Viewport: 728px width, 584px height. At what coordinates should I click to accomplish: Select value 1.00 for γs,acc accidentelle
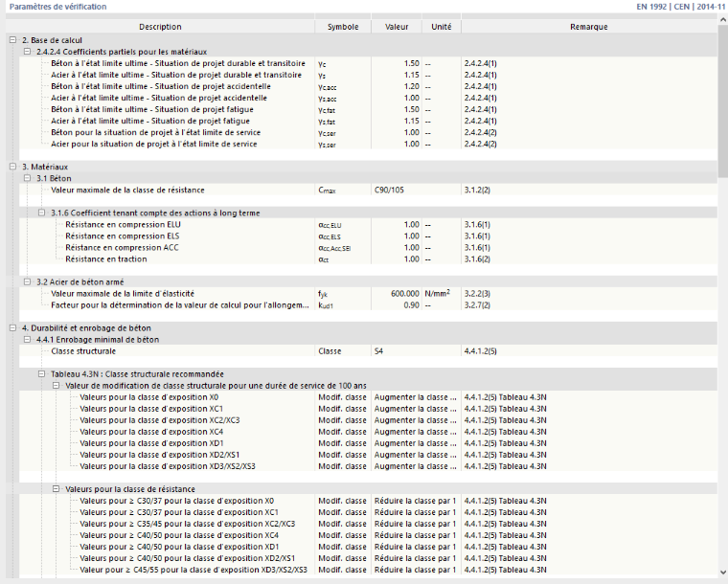click(397, 98)
